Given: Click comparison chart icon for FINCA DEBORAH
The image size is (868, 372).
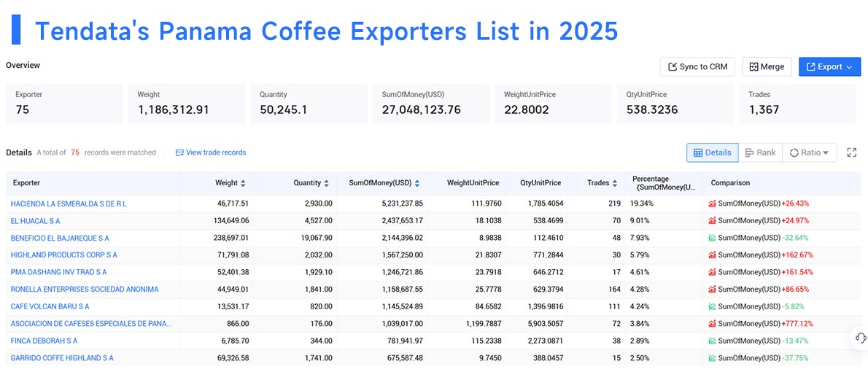Looking at the screenshot, I should (713, 341).
